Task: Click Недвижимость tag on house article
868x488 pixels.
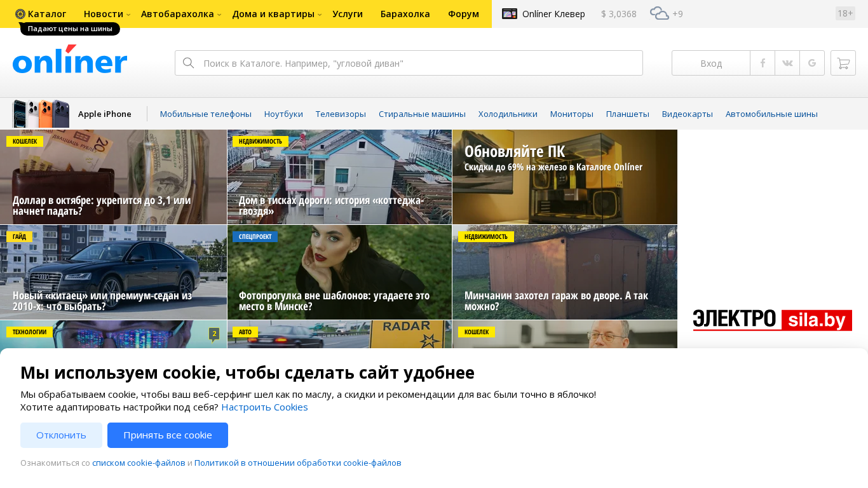Action: click(x=261, y=141)
